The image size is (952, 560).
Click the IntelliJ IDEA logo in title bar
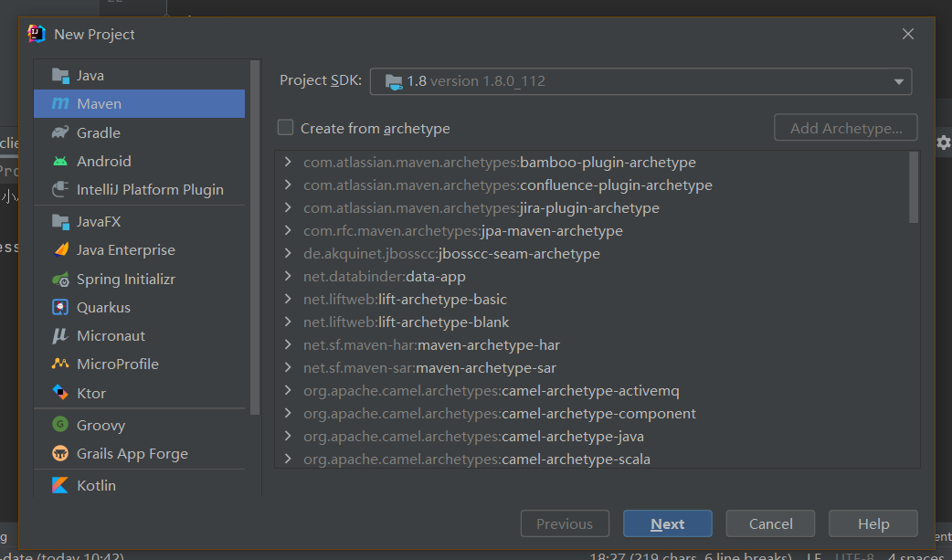click(37, 34)
